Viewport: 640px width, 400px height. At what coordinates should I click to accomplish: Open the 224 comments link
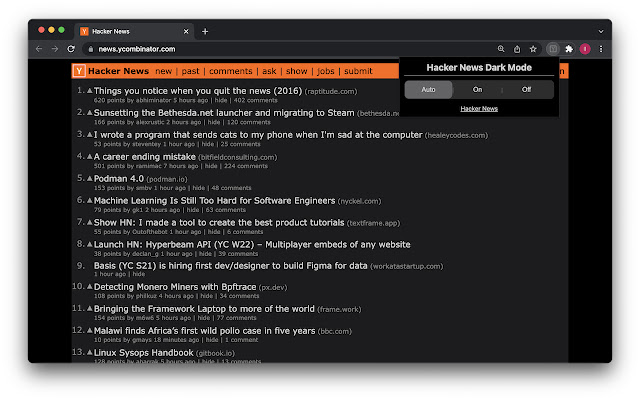(246, 166)
